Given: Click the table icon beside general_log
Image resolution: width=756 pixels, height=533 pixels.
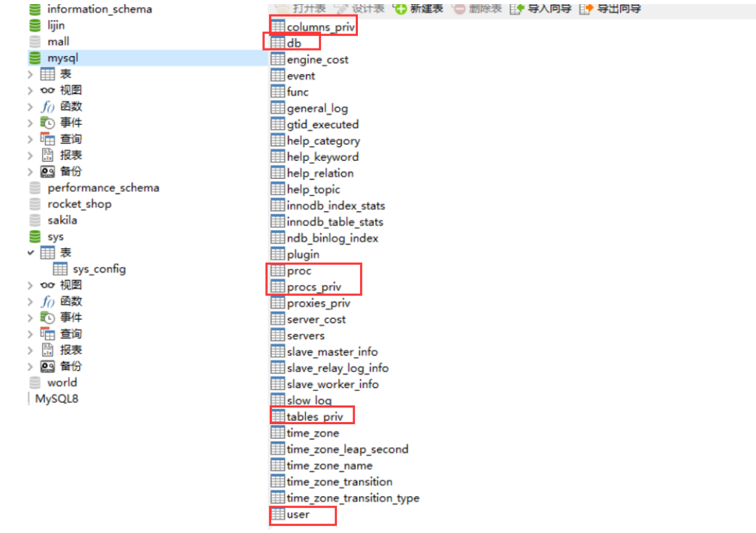Looking at the screenshot, I should point(277,107).
